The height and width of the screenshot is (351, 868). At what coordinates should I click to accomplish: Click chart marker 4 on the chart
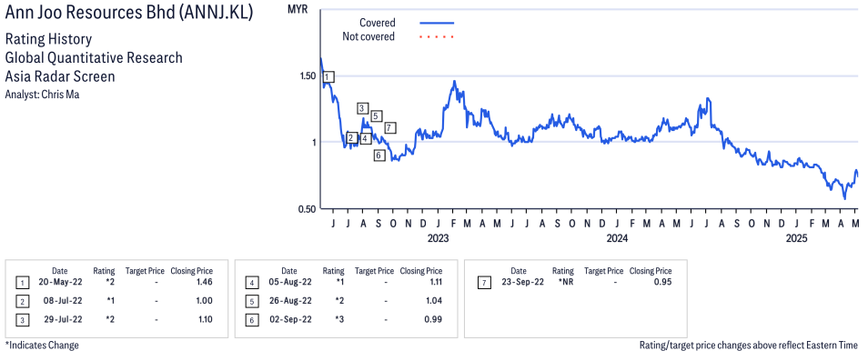pos(365,138)
